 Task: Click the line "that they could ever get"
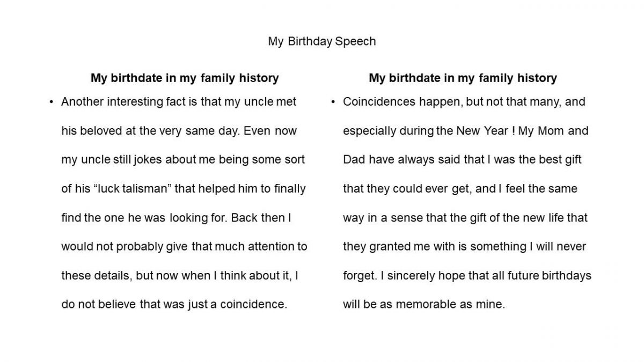point(460,189)
